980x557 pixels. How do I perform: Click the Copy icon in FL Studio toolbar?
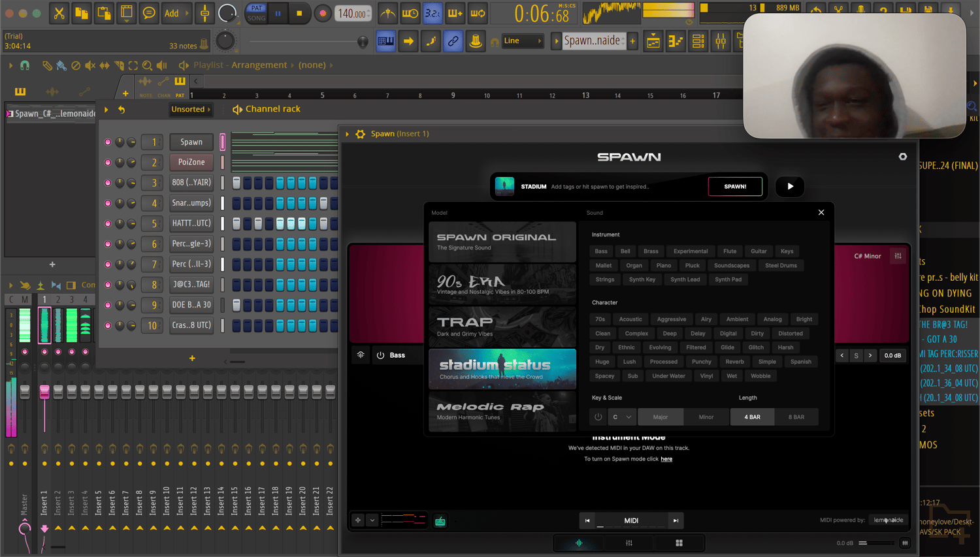click(x=82, y=13)
